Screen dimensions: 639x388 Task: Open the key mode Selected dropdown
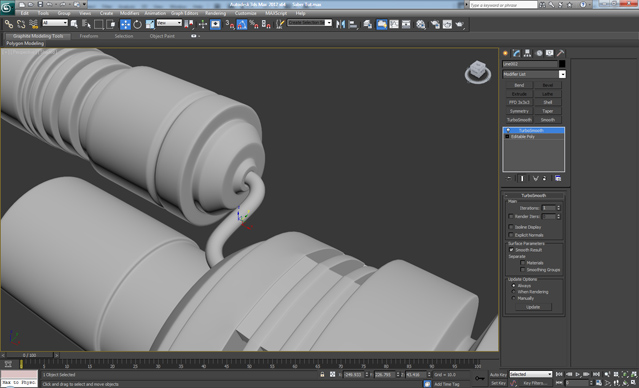click(x=531, y=374)
